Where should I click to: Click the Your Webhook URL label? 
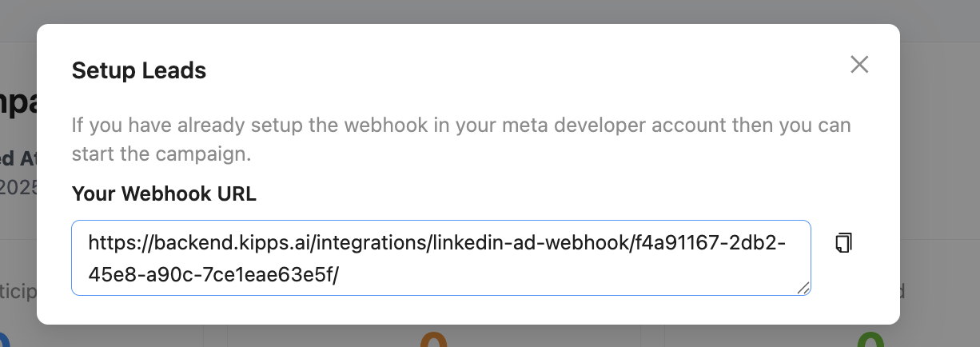tap(164, 194)
